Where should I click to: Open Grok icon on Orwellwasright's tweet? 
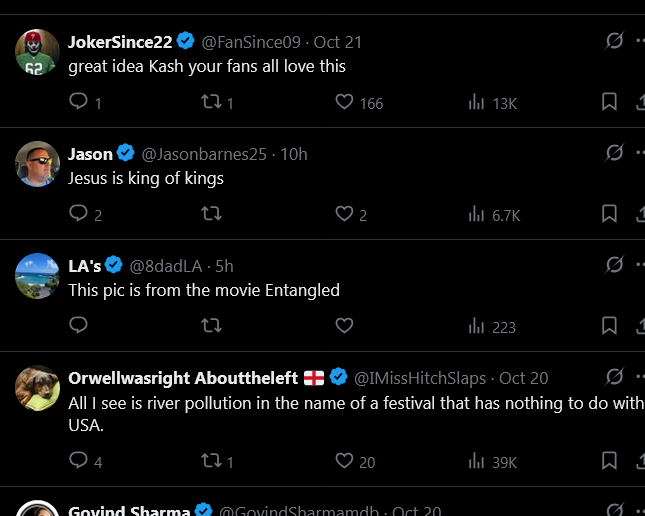615,377
